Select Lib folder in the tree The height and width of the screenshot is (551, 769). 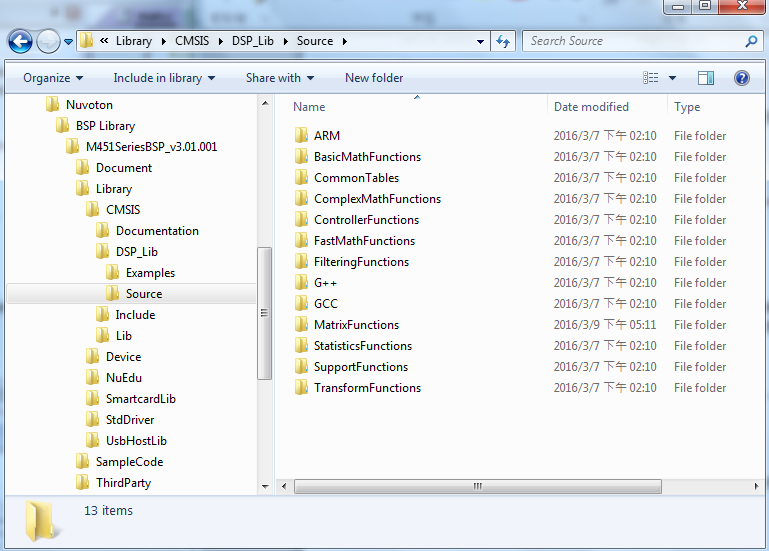[x=124, y=336]
